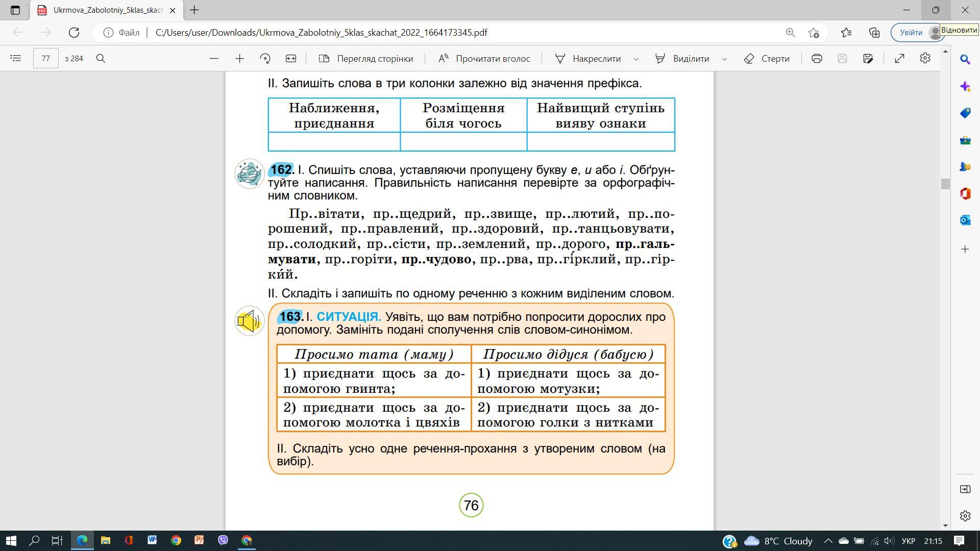Click the Увійти sign-in button
980x551 pixels.
pos(911,33)
